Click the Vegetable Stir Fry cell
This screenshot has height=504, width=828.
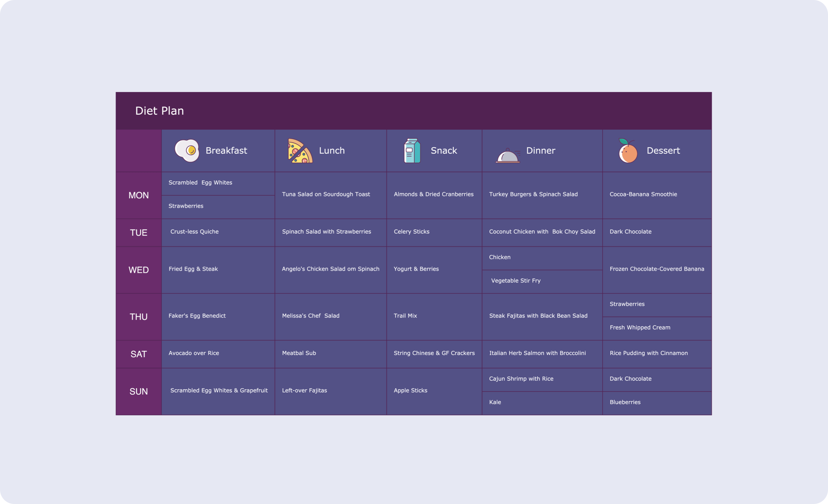(515, 280)
